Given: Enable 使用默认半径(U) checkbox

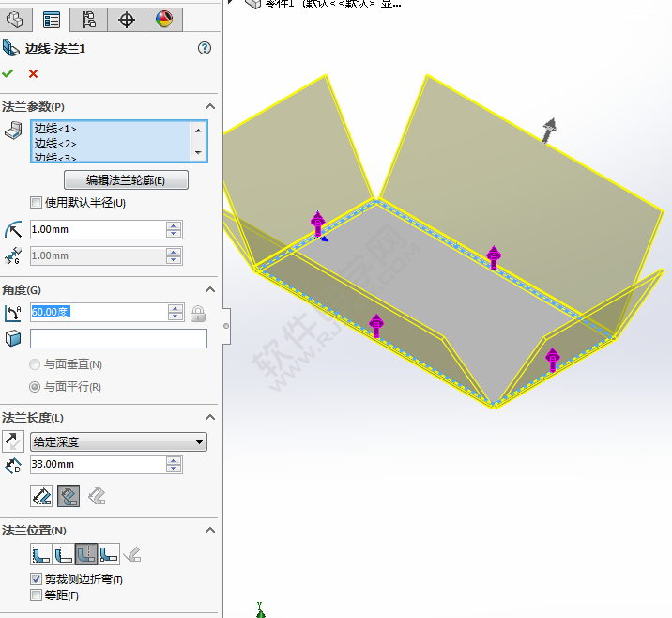Looking at the screenshot, I should pyautogui.click(x=36, y=203).
